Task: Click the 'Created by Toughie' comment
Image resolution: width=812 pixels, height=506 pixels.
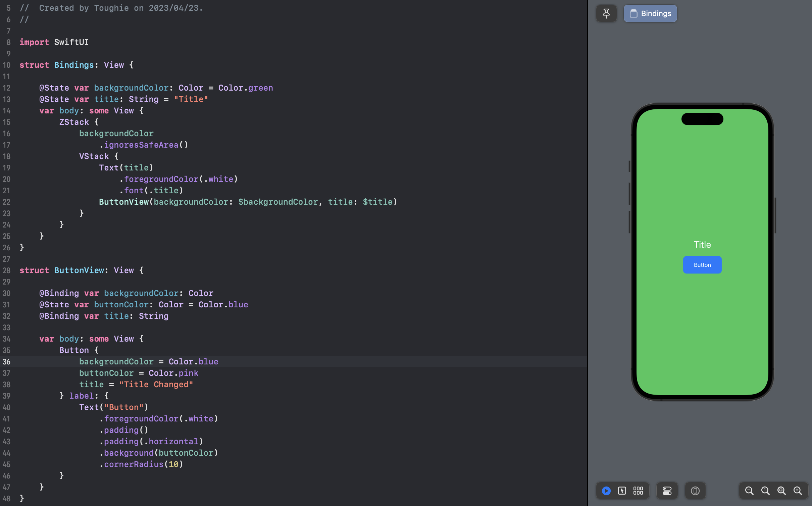Action: (x=111, y=8)
